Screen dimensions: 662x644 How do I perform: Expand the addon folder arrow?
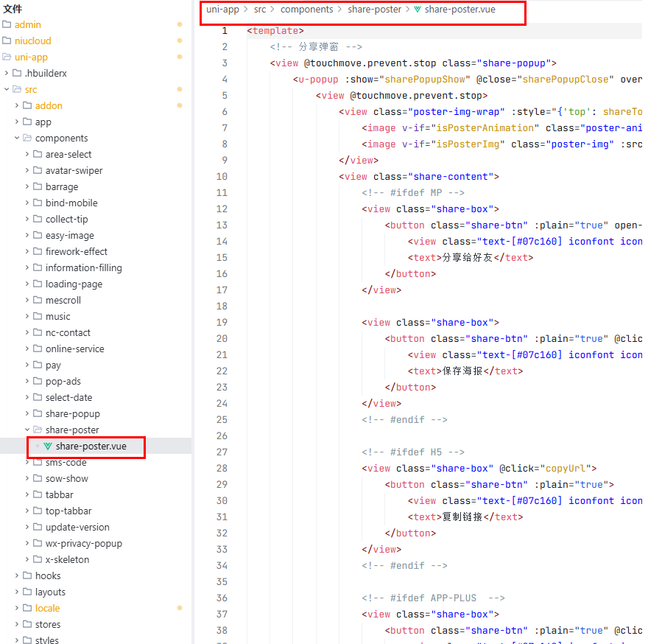pyautogui.click(x=17, y=105)
